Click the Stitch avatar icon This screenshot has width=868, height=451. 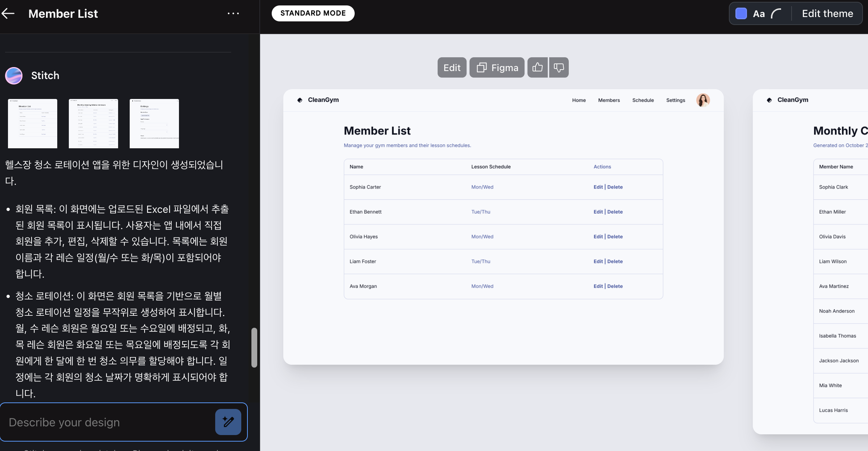(14, 75)
